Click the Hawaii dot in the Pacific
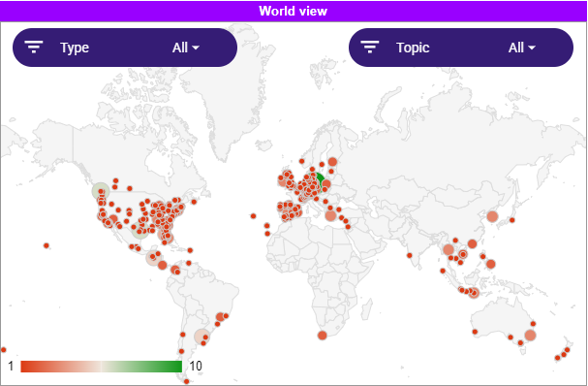 point(46,245)
